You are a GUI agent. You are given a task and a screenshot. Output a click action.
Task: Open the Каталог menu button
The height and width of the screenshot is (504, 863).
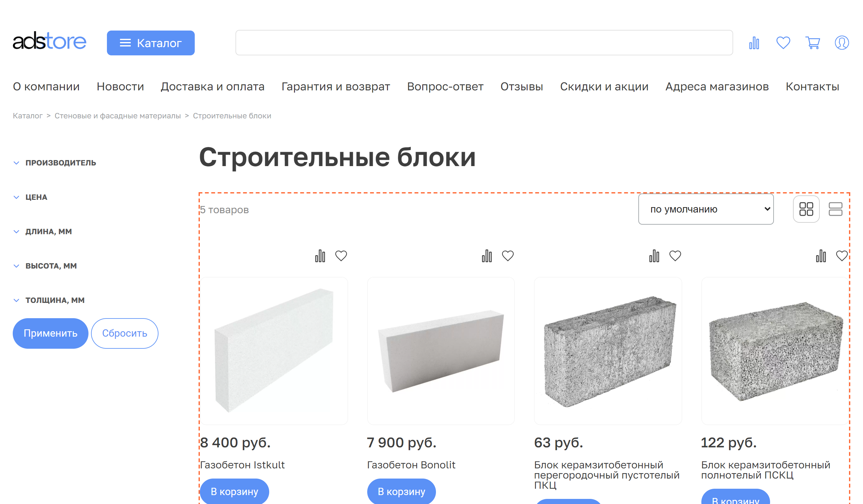(151, 42)
